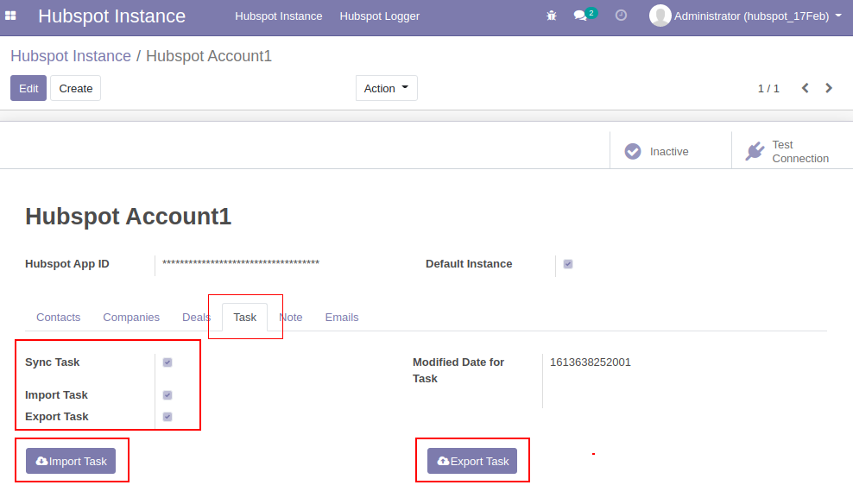The width and height of the screenshot is (853, 504).
Task: Click the Hubspot Instance breadcrumb link
Action: [71, 56]
